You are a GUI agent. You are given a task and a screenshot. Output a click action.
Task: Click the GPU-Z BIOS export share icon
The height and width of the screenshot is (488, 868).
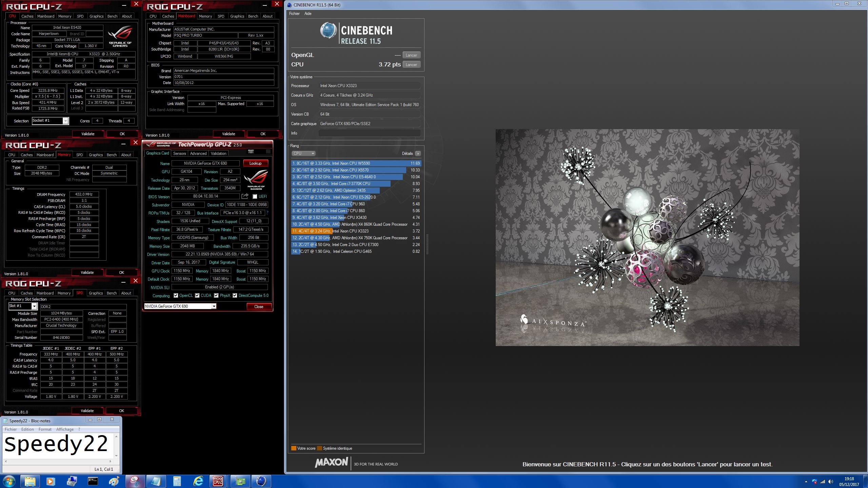245,196
